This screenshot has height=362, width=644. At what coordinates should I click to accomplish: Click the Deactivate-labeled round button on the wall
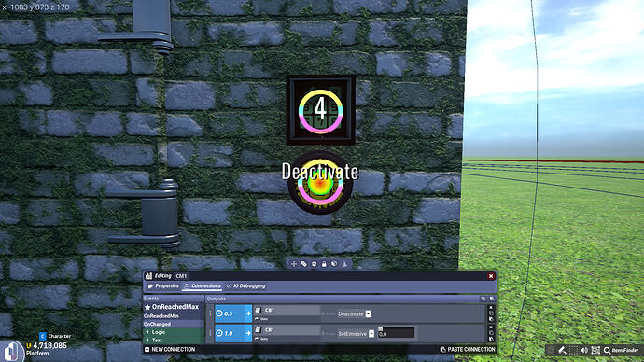pyautogui.click(x=320, y=183)
